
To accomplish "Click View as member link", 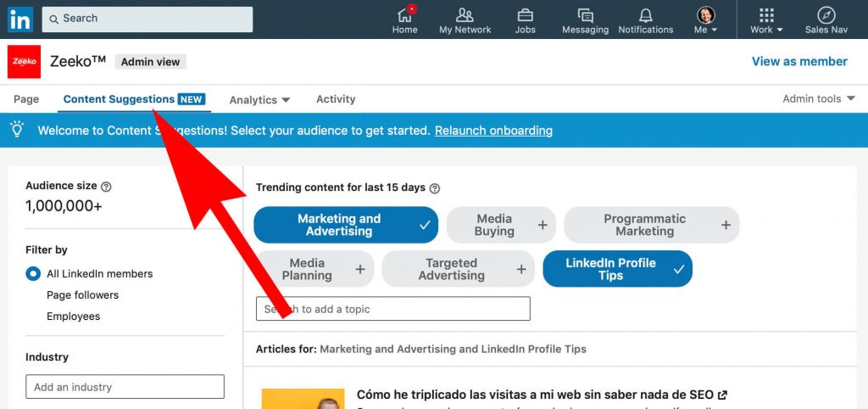I will 798,61.
